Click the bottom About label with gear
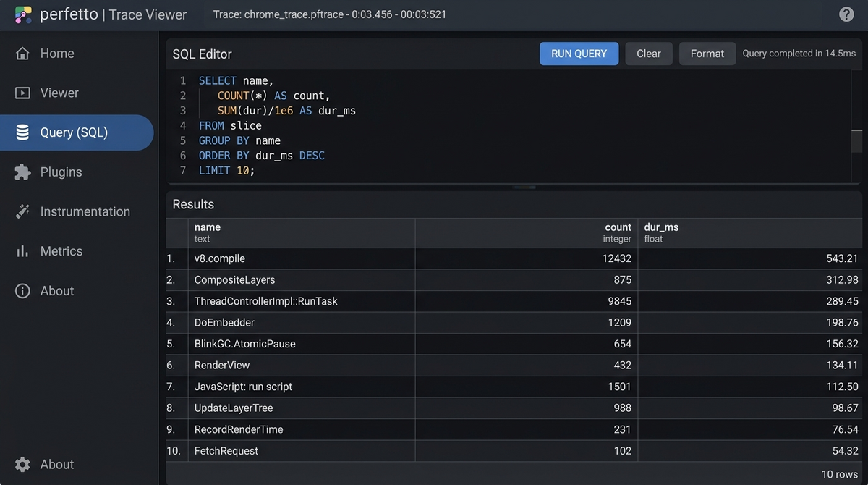The image size is (868, 485). click(x=57, y=465)
